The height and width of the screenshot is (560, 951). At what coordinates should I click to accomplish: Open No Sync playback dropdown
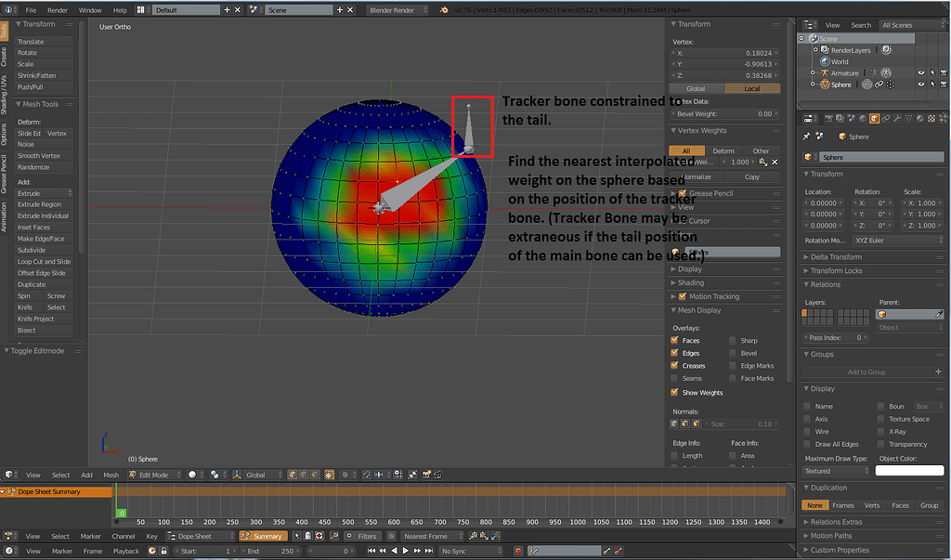[470, 551]
